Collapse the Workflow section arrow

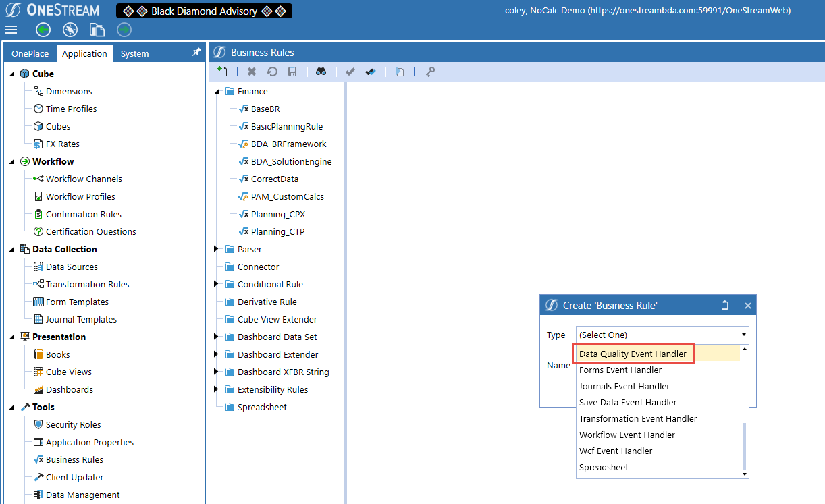pyautogui.click(x=12, y=161)
